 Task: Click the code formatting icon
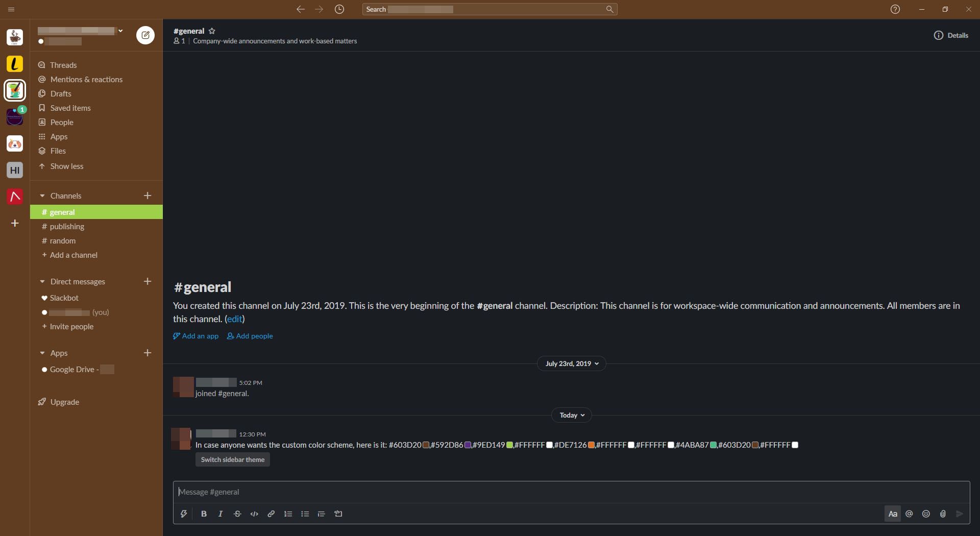[254, 514]
